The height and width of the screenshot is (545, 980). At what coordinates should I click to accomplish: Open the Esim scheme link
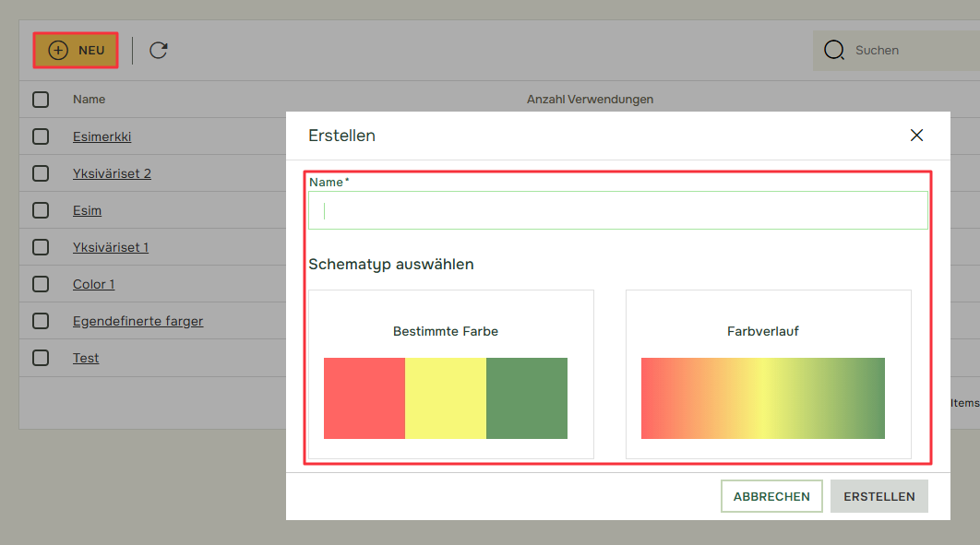(87, 210)
